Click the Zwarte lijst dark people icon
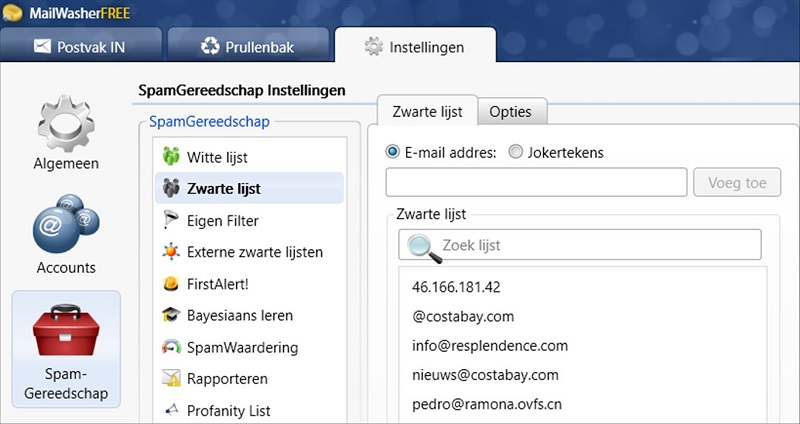The height and width of the screenshot is (424, 800). coord(171,188)
